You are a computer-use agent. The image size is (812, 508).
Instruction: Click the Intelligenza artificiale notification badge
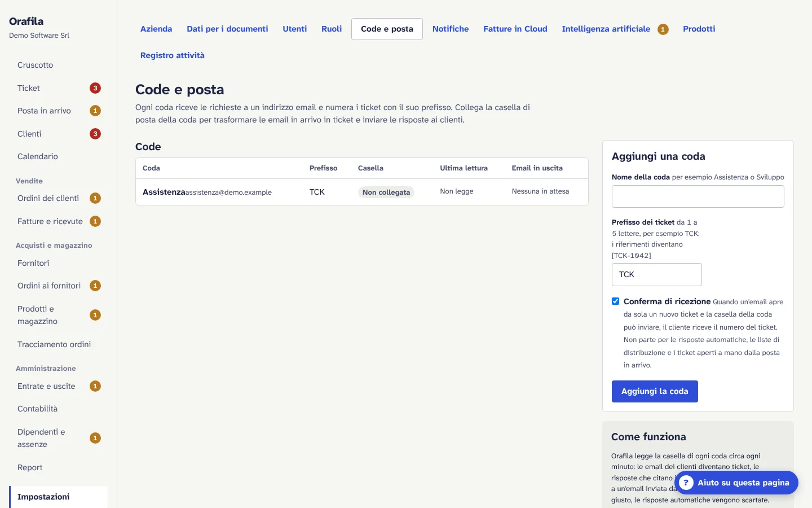[663, 29]
